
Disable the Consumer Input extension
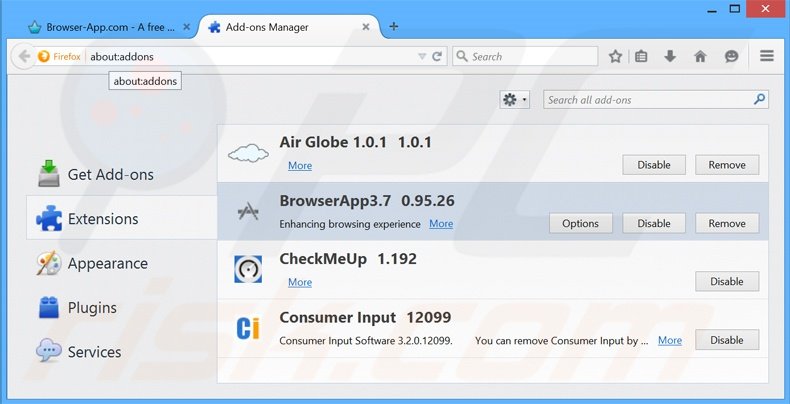tap(727, 340)
